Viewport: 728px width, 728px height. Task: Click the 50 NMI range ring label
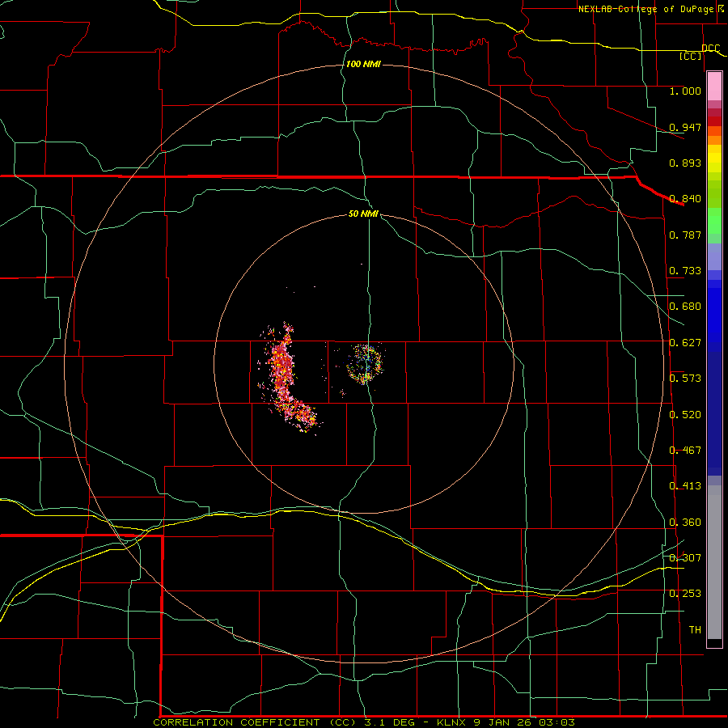(363, 214)
